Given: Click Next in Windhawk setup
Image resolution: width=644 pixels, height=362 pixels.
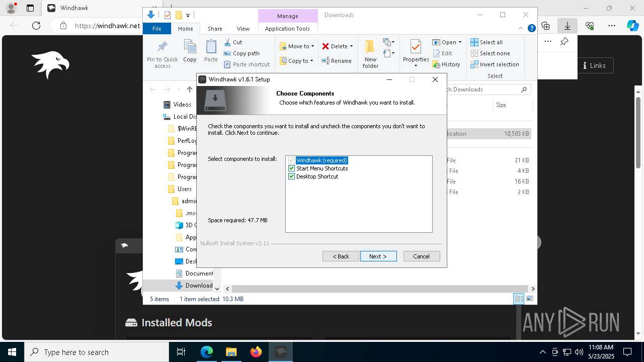Looking at the screenshot, I should [x=378, y=256].
